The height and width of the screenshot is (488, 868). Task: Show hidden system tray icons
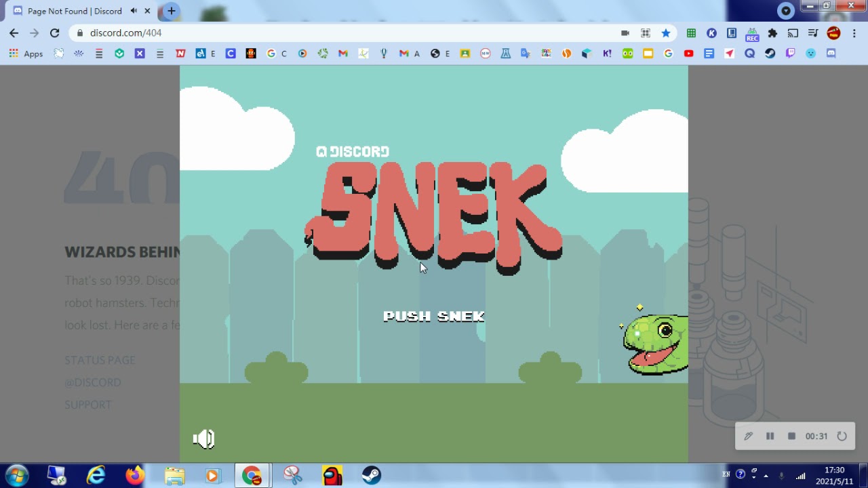point(766,476)
